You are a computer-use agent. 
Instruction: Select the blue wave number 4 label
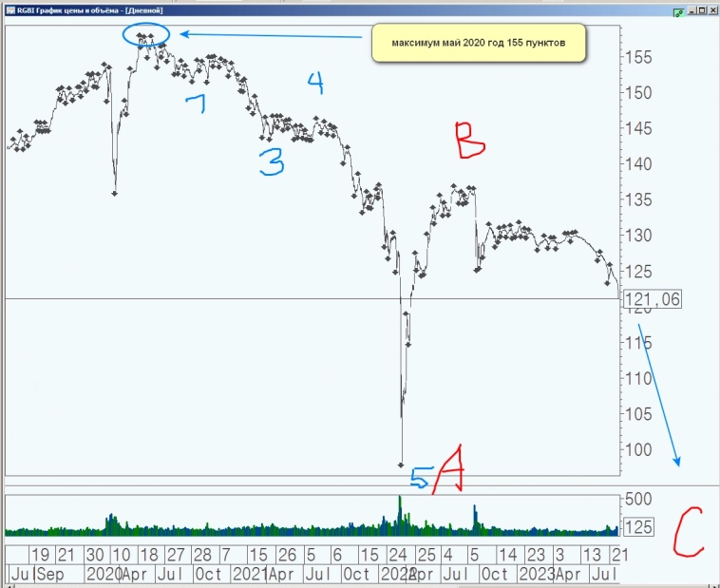(315, 83)
